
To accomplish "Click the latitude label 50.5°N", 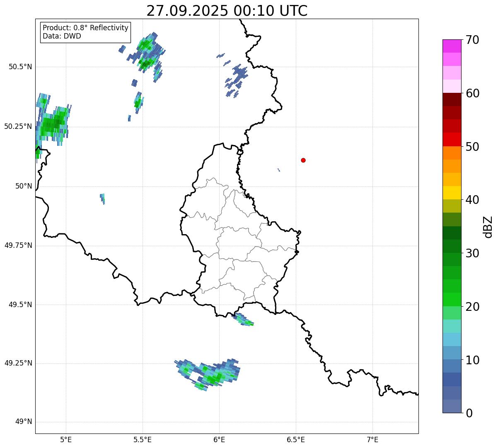I will [20, 67].
